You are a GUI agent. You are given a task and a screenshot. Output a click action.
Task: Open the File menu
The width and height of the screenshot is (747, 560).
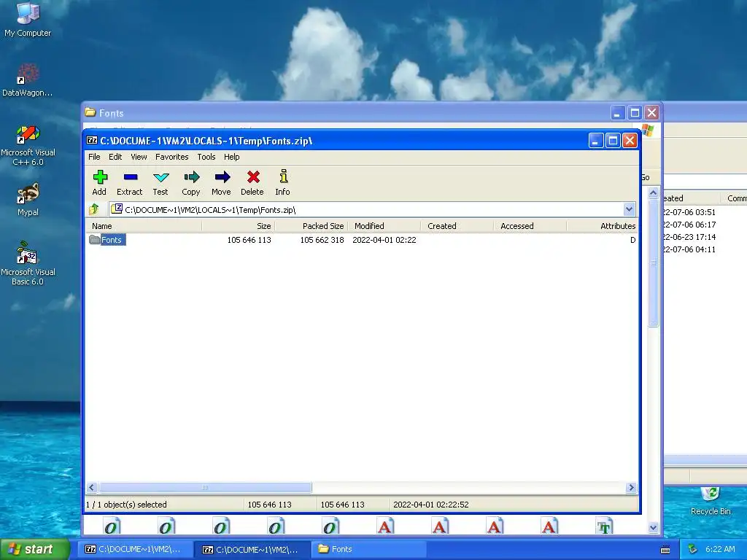[x=94, y=157]
